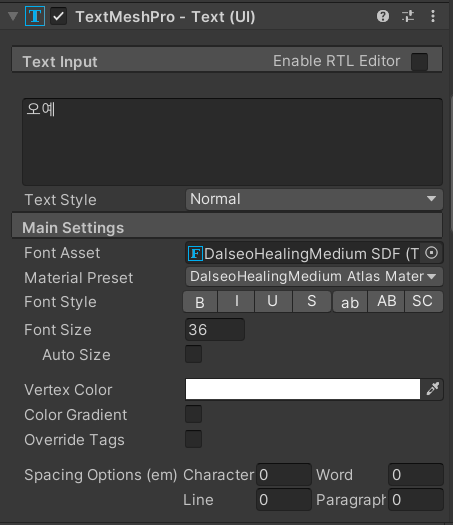Click the Spacing Options (em) label
The height and width of the screenshot is (525, 453).
point(101,475)
